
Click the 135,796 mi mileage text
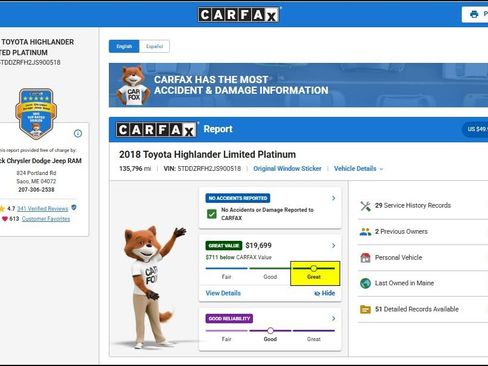tap(135, 169)
